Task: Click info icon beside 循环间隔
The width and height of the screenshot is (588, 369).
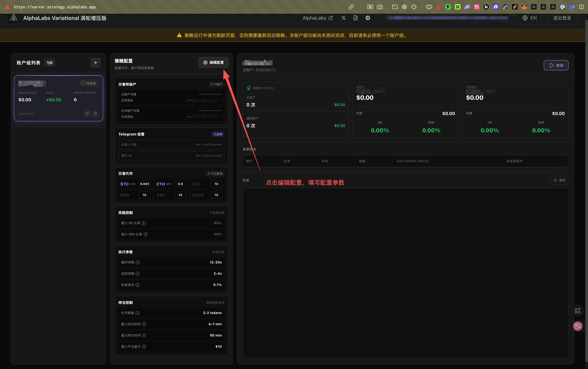Action: [x=137, y=262]
